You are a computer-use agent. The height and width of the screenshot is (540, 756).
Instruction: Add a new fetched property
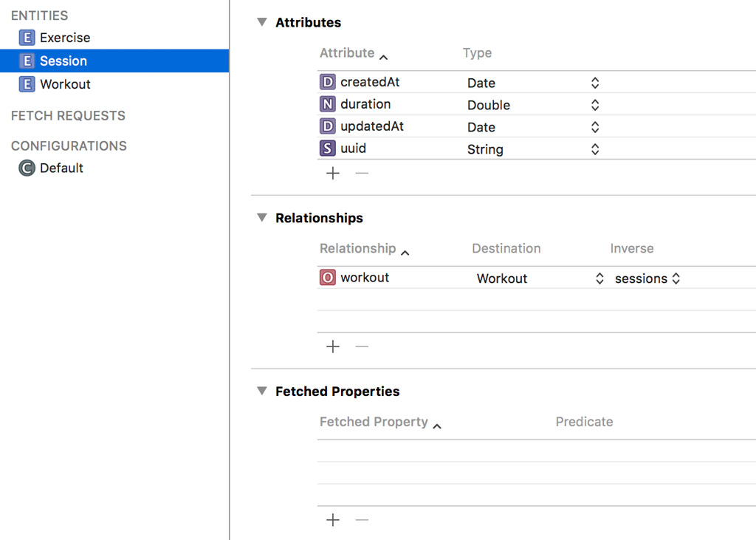pos(333,520)
